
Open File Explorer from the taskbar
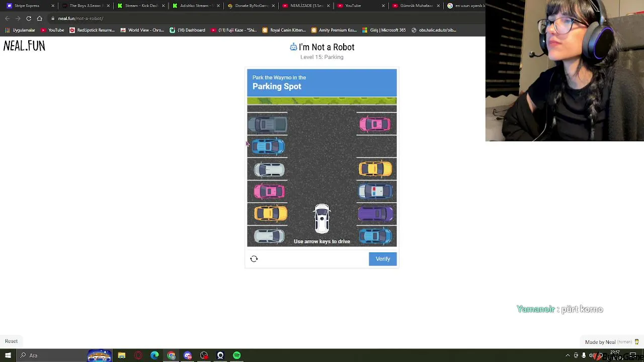point(122,355)
